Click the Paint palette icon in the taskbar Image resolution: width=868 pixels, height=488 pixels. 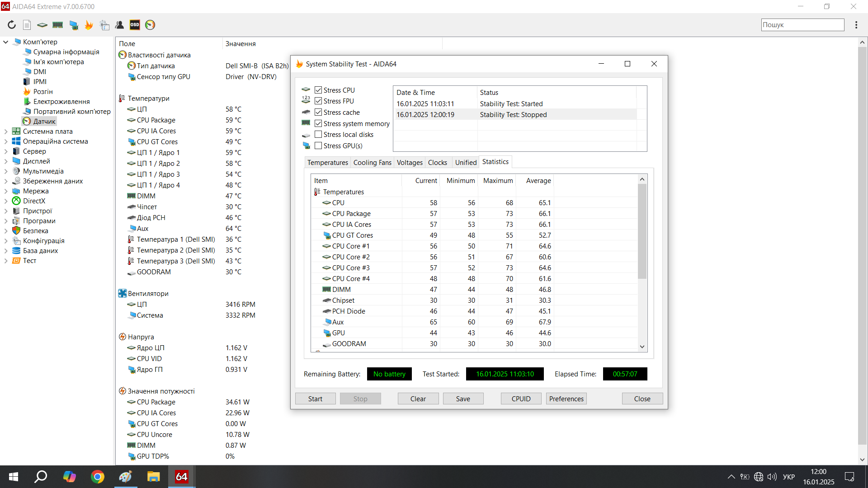pyautogui.click(x=125, y=477)
